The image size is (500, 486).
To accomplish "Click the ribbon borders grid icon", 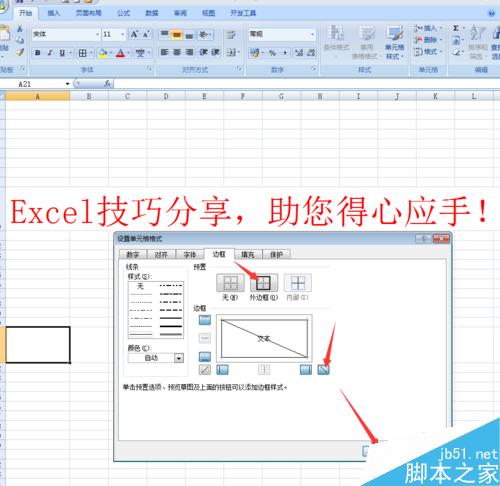I will click(x=82, y=53).
